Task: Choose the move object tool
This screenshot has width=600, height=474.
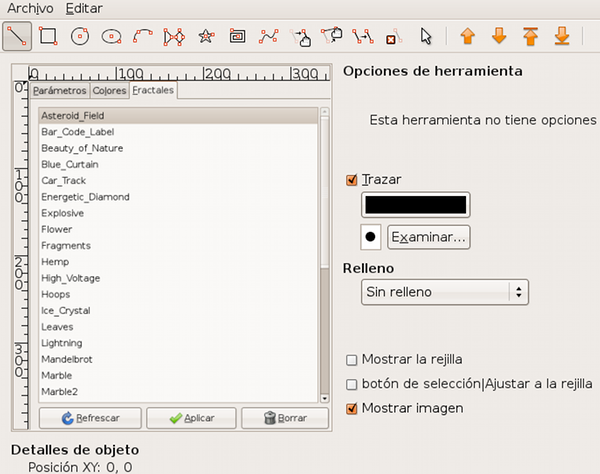Action: pyautogui.click(x=300, y=36)
